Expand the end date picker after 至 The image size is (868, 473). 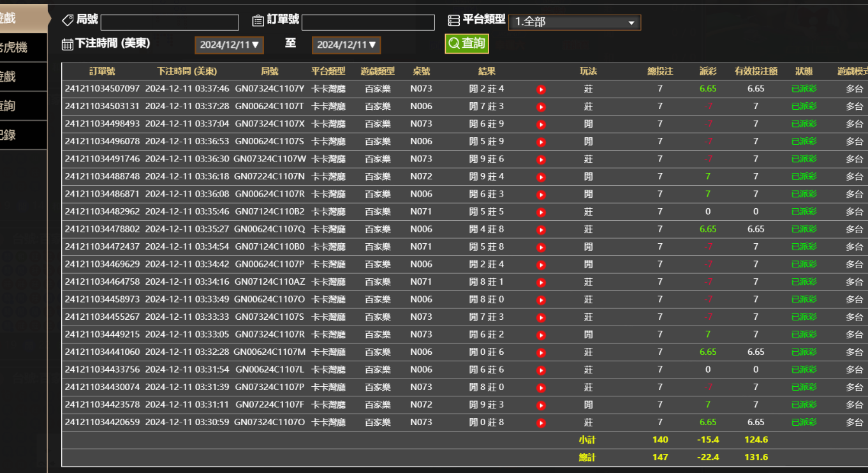coord(346,45)
